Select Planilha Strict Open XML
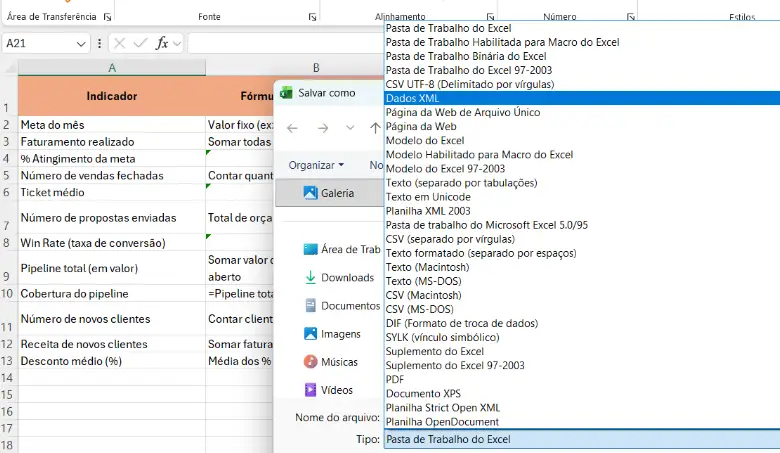 click(x=583, y=408)
